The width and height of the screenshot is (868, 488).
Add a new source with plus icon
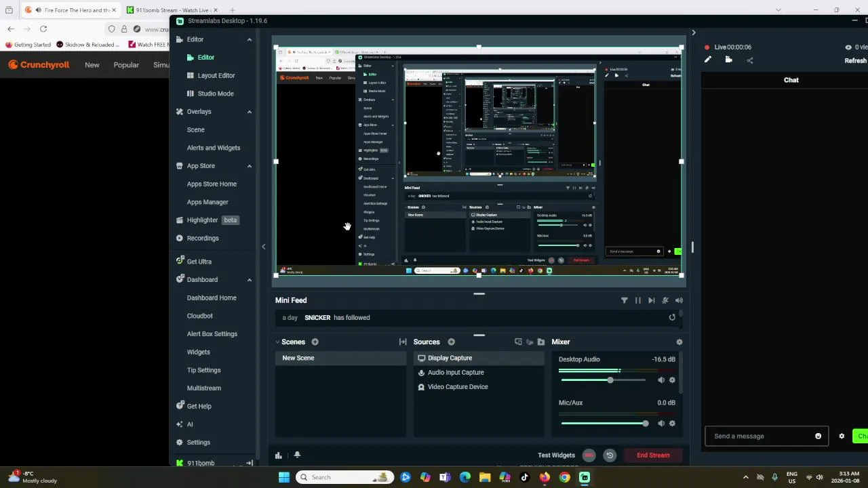click(x=451, y=342)
